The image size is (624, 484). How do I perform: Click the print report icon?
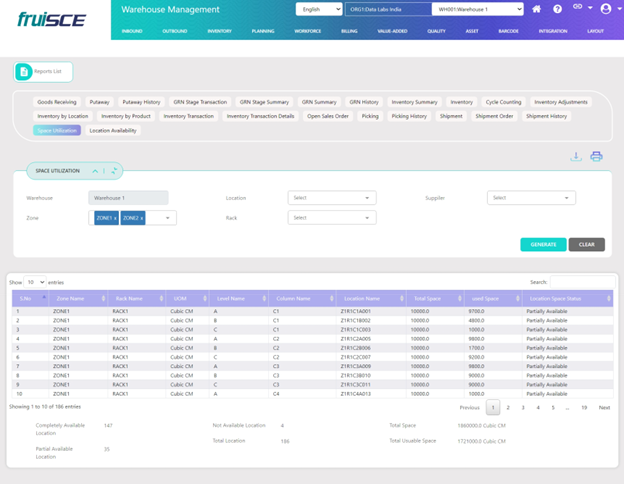(596, 156)
